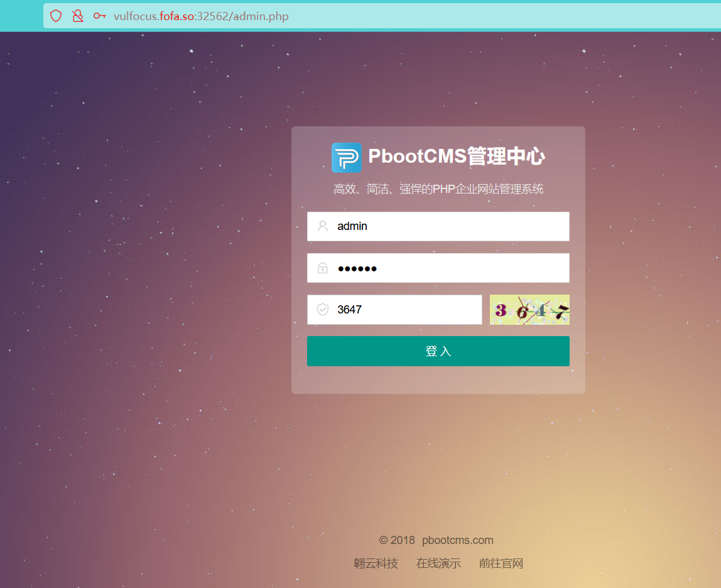Click the shield-check icon beside the captcha input
The image size is (721, 588).
323,309
